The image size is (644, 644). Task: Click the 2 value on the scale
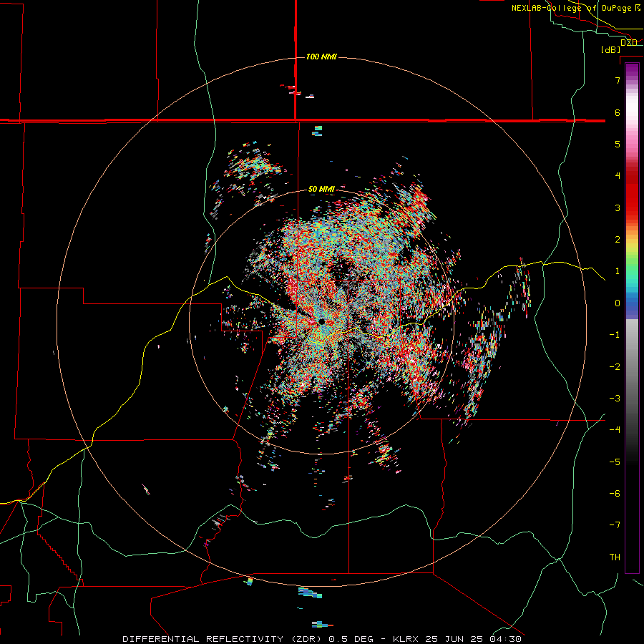coord(618,240)
